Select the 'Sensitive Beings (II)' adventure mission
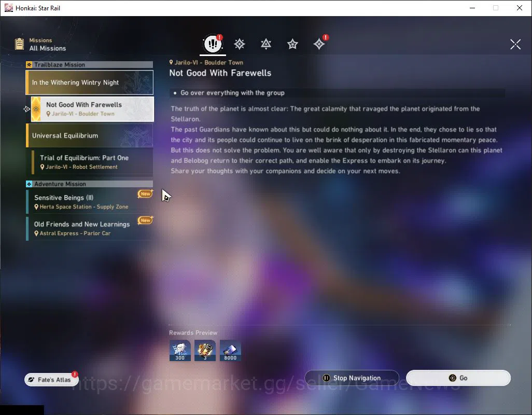Image resolution: width=532 pixels, height=415 pixels. coord(90,202)
